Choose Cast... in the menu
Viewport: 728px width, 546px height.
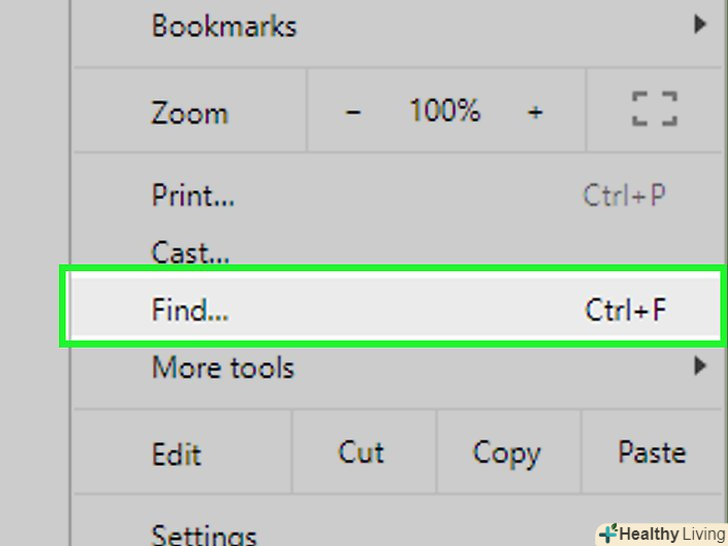coord(190,251)
